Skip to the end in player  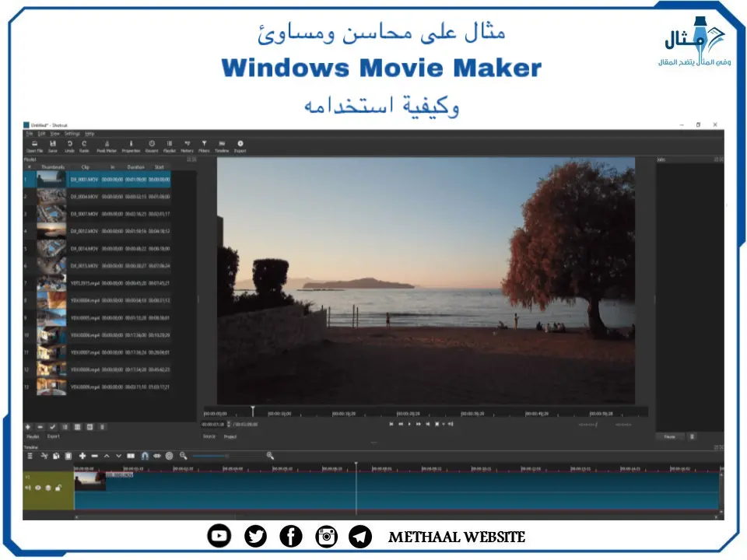(x=428, y=424)
